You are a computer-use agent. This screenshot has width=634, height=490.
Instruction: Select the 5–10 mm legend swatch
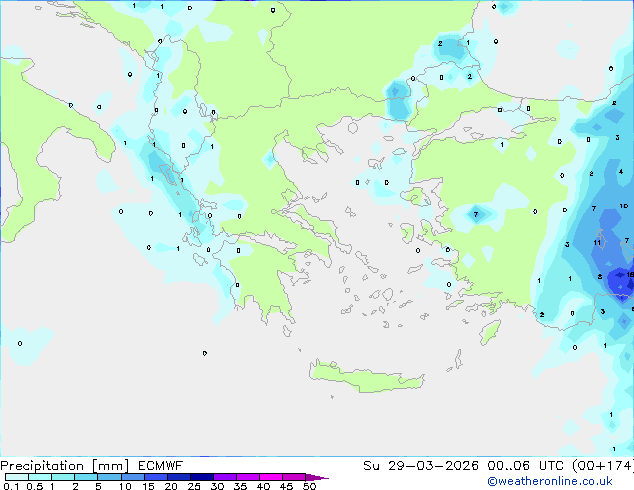pyautogui.click(x=109, y=477)
